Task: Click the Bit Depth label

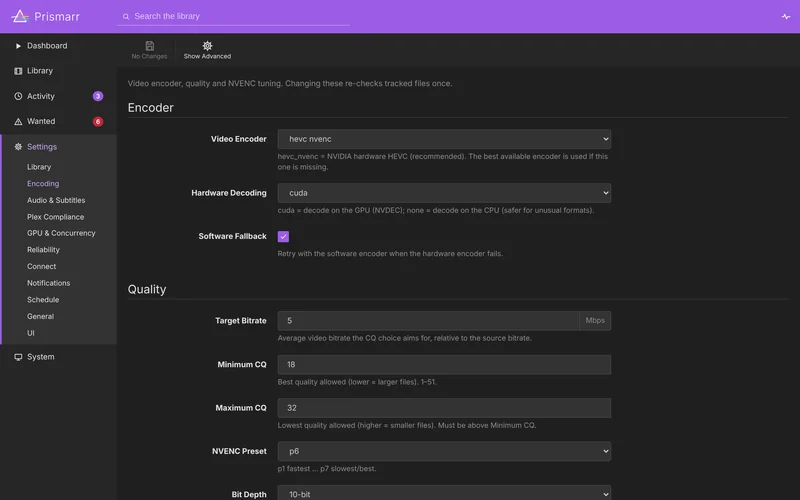Action: [x=249, y=494]
